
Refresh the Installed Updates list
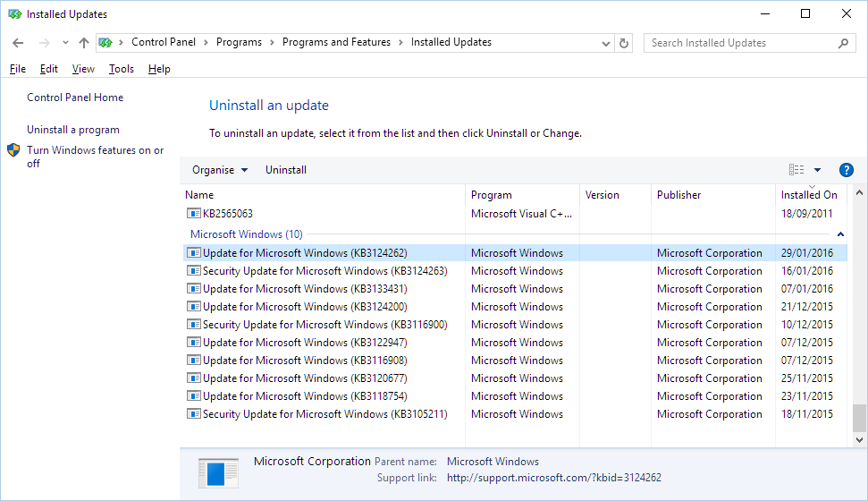(x=624, y=43)
